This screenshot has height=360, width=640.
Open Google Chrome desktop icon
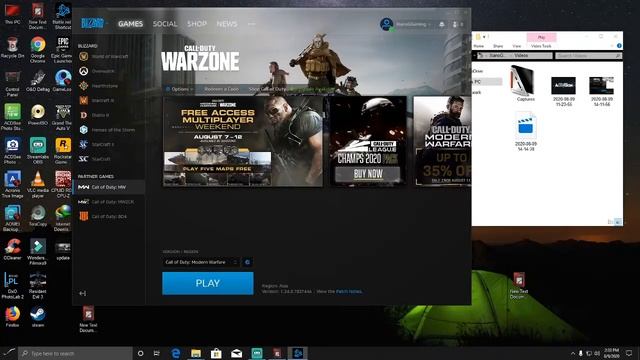coord(38,49)
